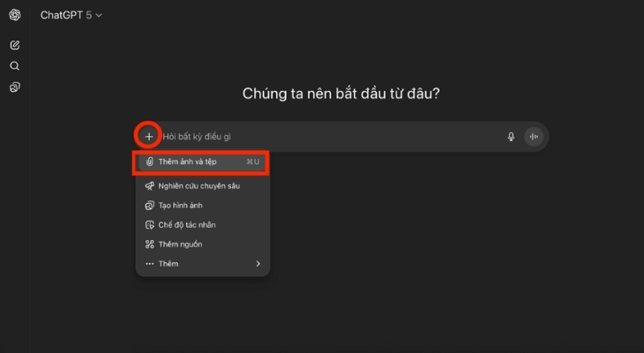Expand the "Thêm" submenu
This screenshot has height=353, width=644.
coord(203,264)
